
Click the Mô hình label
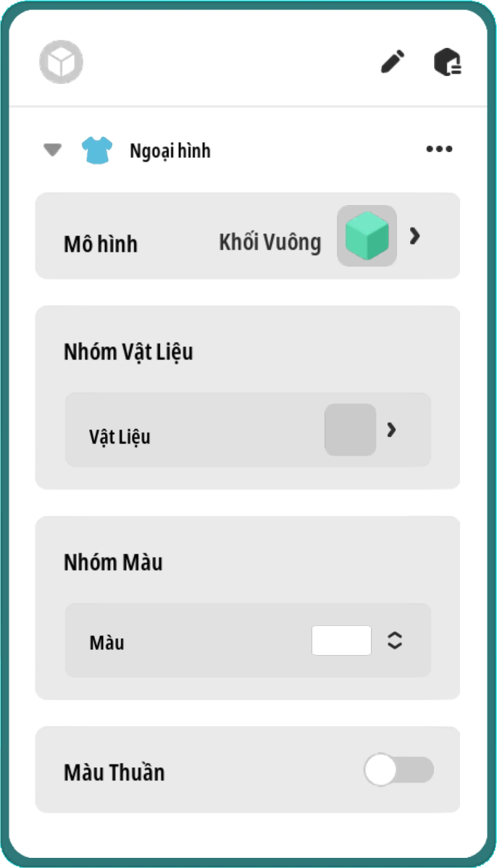coord(100,244)
